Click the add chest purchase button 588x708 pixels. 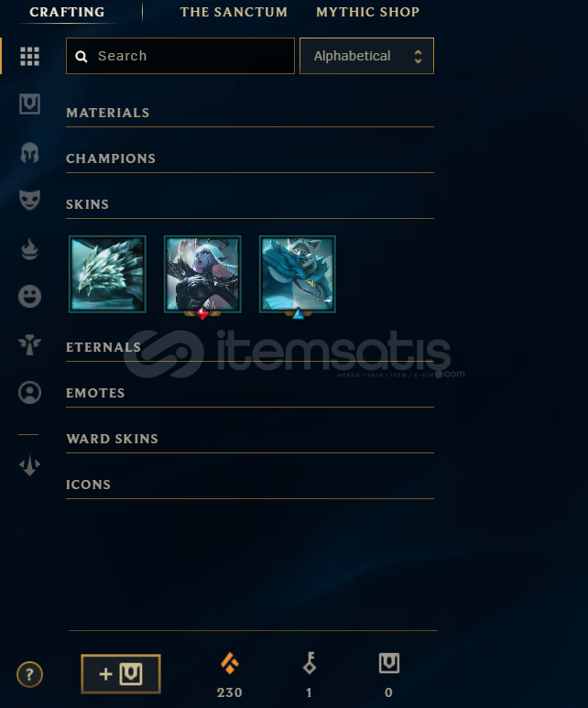(121, 674)
